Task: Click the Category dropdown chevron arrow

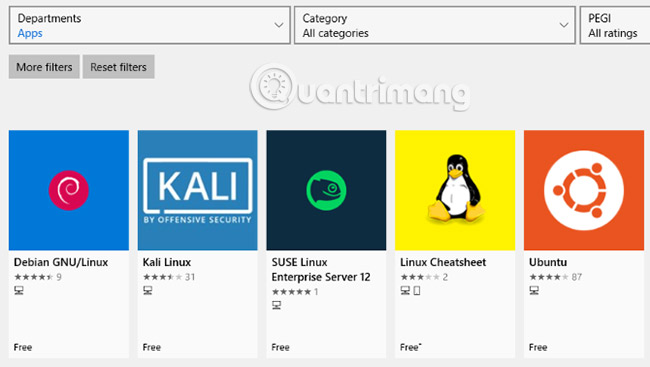Action: pos(564,25)
